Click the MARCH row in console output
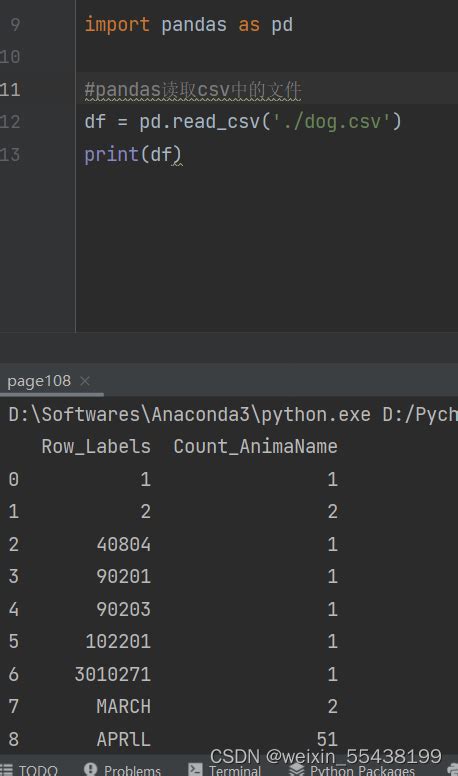 coord(173,706)
